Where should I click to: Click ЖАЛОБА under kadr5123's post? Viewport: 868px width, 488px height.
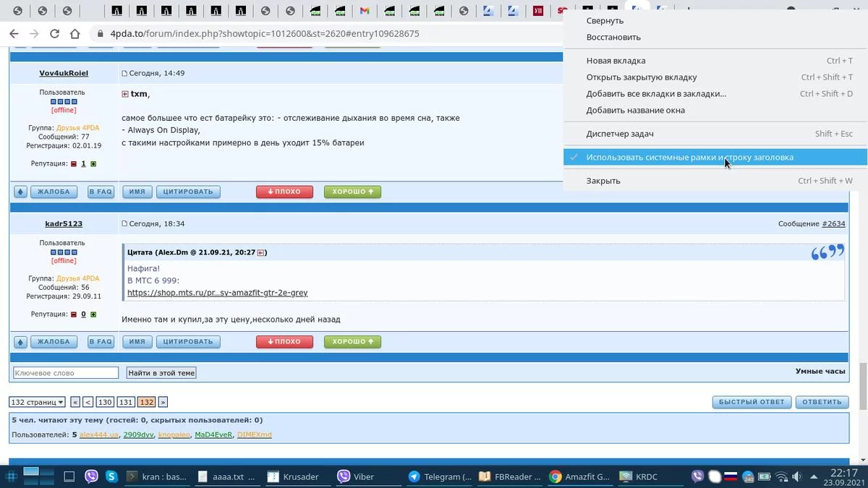click(x=54, y=342)
